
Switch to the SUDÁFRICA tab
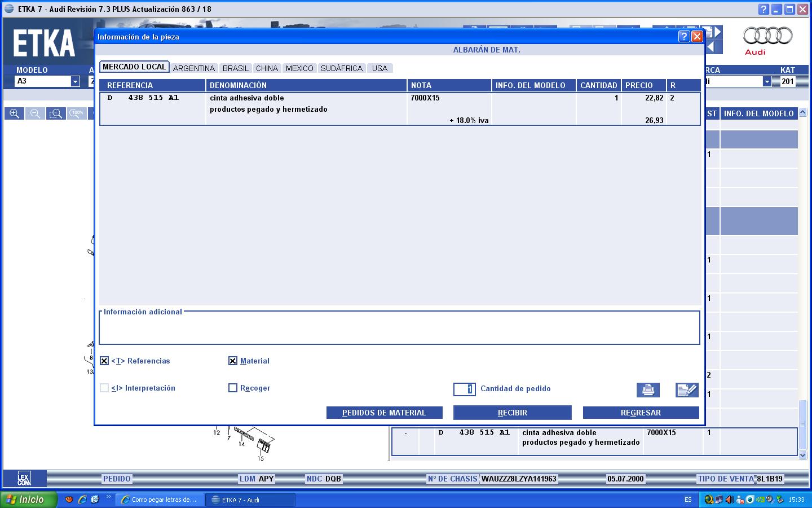click(x=342, y=68)
